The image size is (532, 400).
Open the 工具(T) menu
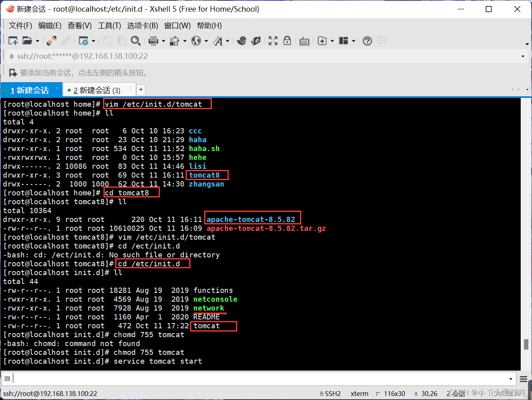click(x=110, y=25)
